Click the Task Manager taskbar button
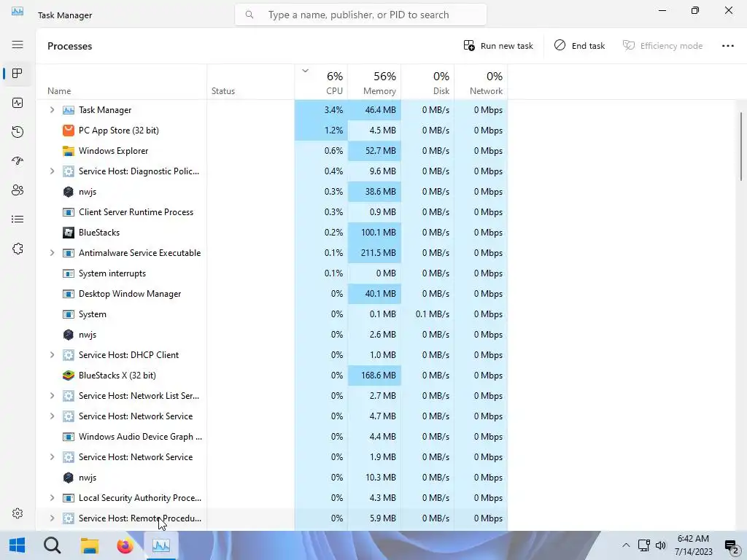 tap(161, 545)
